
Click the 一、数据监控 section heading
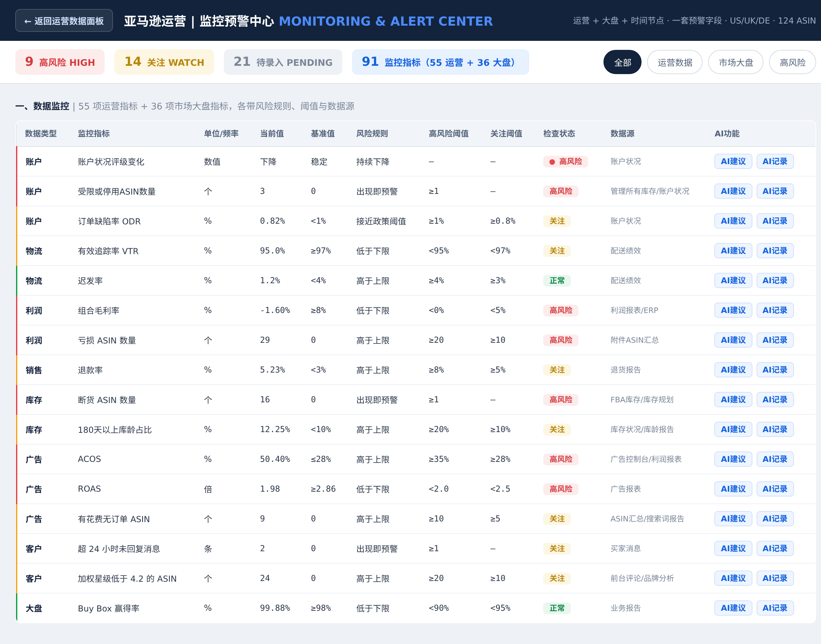[x=42, y=106]
